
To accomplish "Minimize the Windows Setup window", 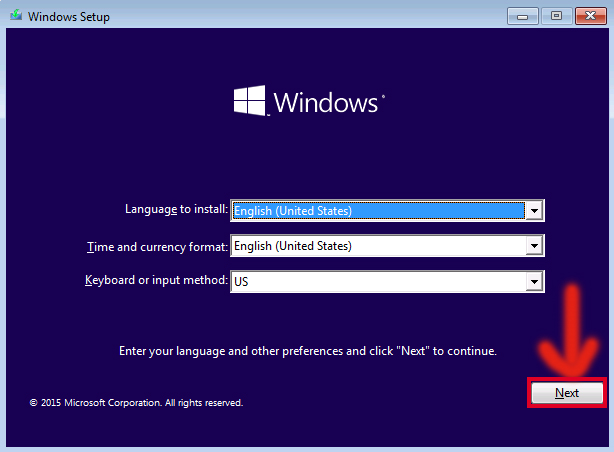I will click(x=523, y=16).
